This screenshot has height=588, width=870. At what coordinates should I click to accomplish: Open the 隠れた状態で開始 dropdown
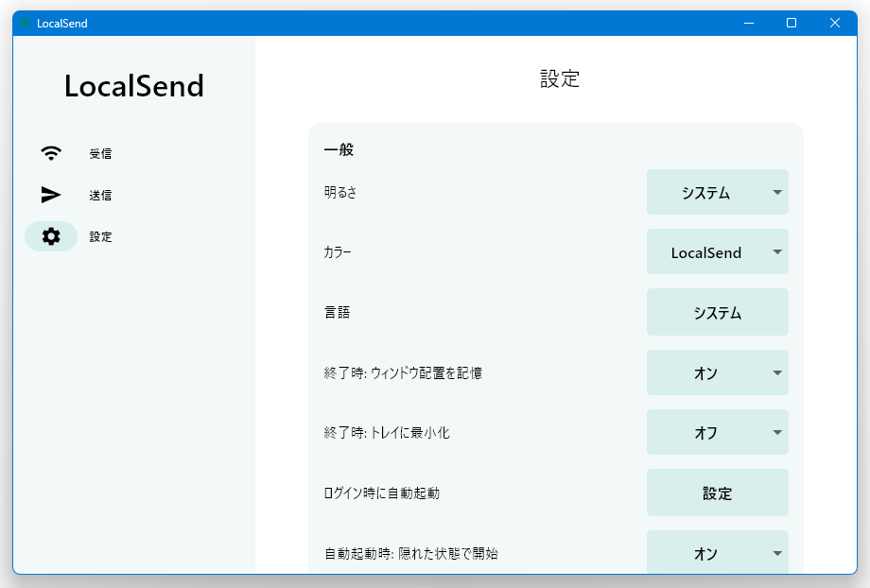(x=718, y=552)
